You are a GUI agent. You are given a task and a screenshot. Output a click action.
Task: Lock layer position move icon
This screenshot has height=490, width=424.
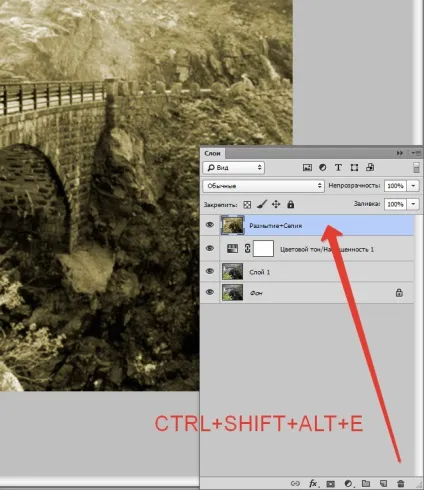point(276,204)
